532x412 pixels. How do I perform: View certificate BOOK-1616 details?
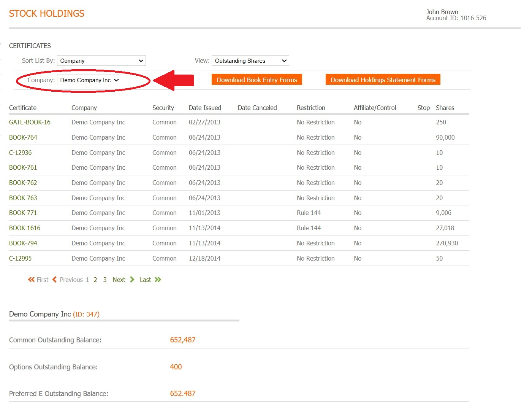pos(25,228)
